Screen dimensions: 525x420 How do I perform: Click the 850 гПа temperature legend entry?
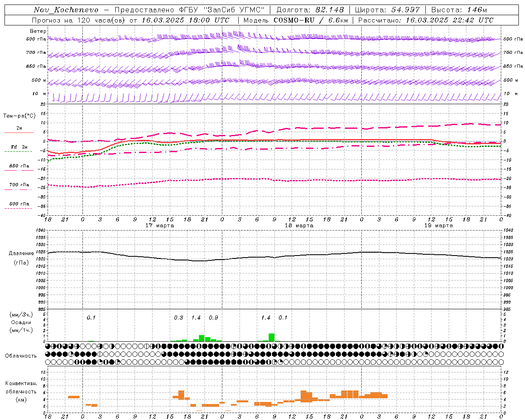pyautogui.click(x=19, y=166)
